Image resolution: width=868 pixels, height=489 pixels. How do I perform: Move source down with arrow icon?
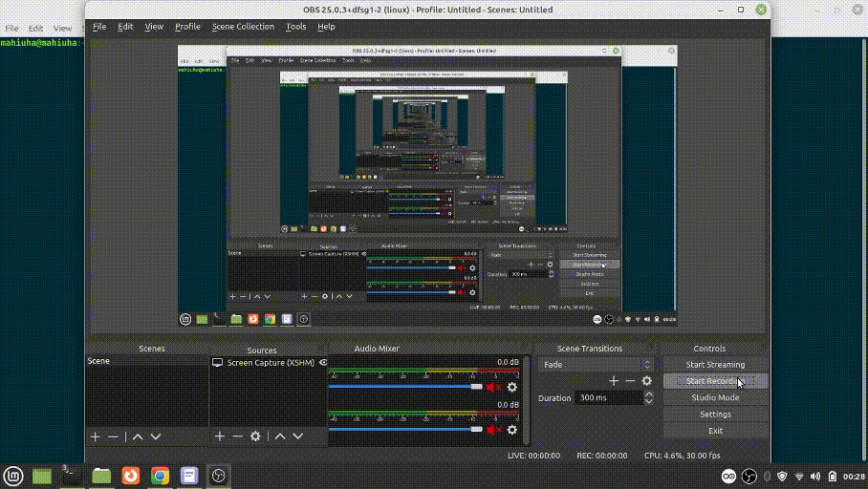click(298, 436)
